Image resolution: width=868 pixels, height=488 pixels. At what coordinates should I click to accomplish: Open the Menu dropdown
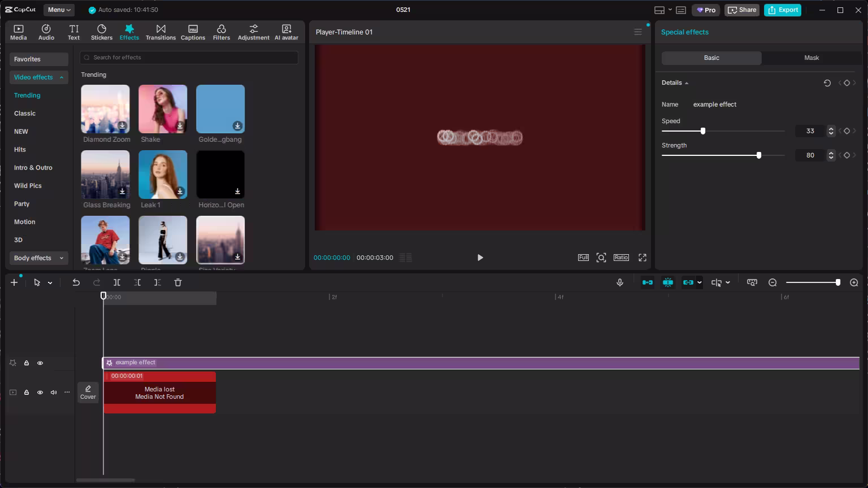[x=59, y=10]
